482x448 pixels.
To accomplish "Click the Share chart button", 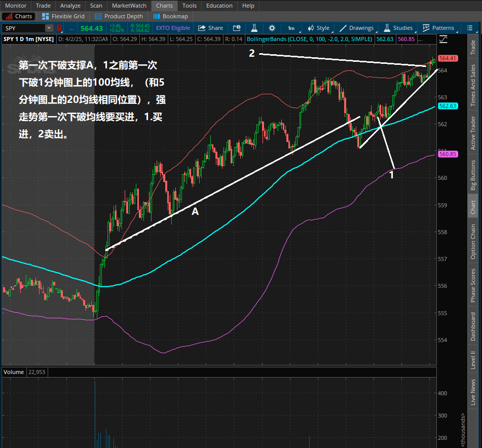I will click(x=210, y=28).
